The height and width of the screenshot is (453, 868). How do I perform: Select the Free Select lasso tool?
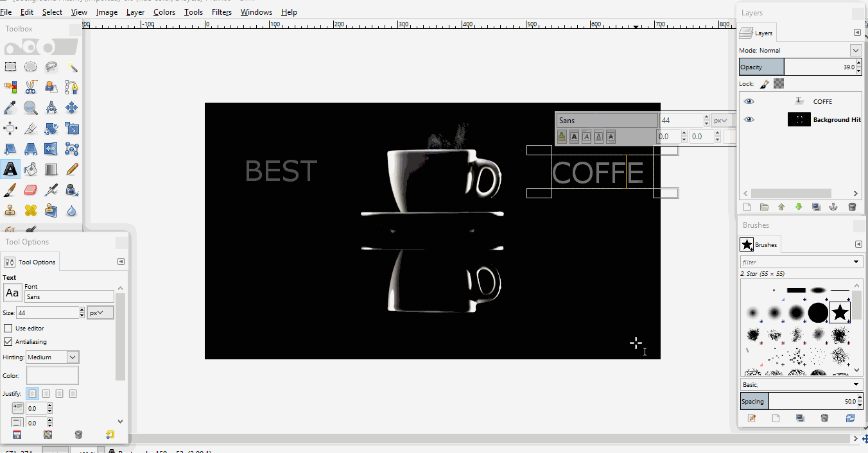(51, 67)
